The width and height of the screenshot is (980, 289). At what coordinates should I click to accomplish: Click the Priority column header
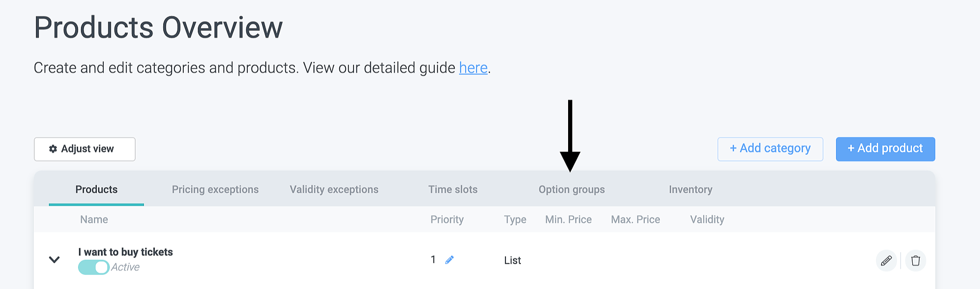tap(447, 219)
